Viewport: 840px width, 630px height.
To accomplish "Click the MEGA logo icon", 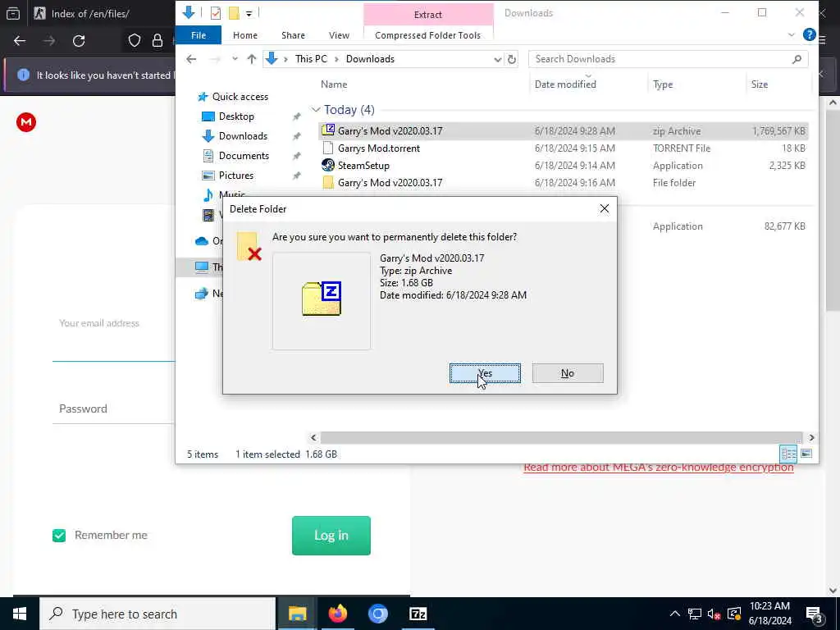I will point(26,123).
